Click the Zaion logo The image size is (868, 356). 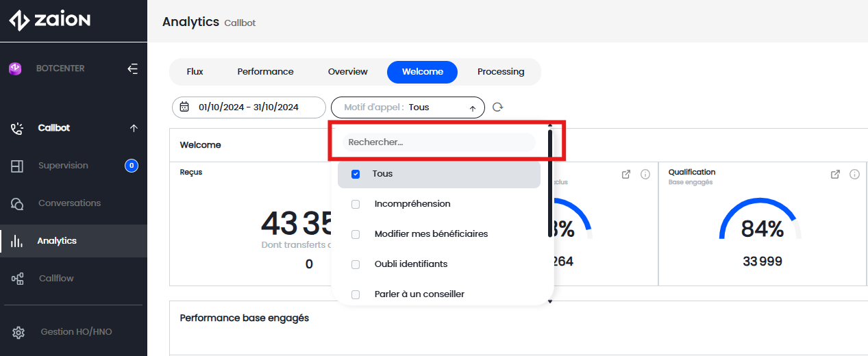coord(50,21)
